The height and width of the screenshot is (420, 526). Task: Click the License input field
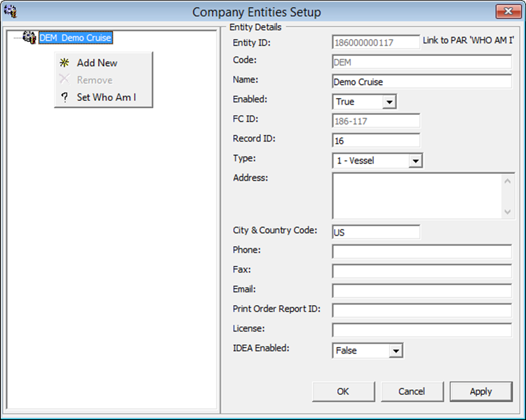pos(422,330)
